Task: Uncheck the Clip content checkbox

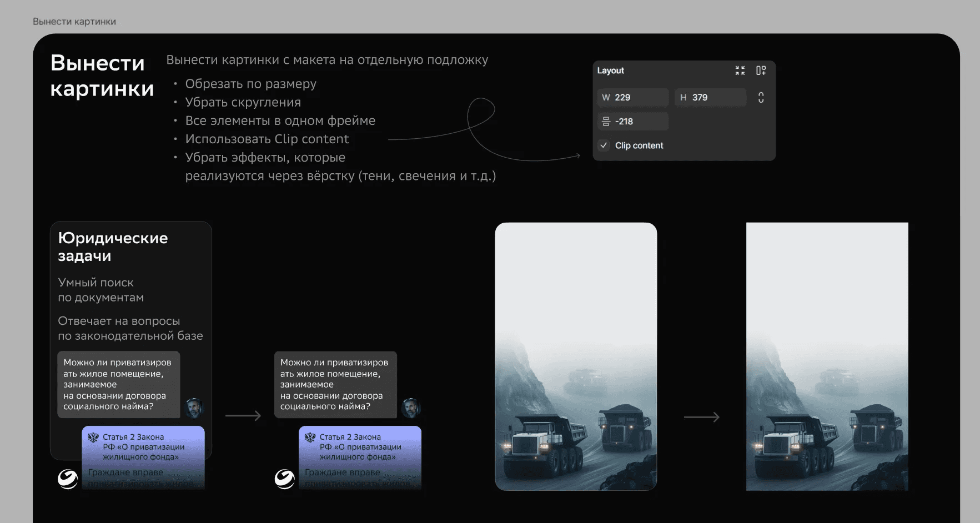Action: click(x=604, y=145)
